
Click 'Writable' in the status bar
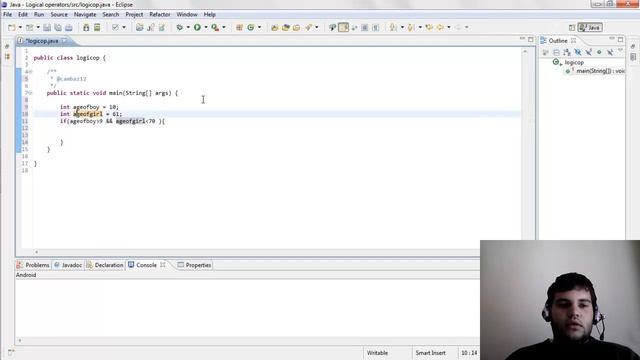[x=377, y=353]
